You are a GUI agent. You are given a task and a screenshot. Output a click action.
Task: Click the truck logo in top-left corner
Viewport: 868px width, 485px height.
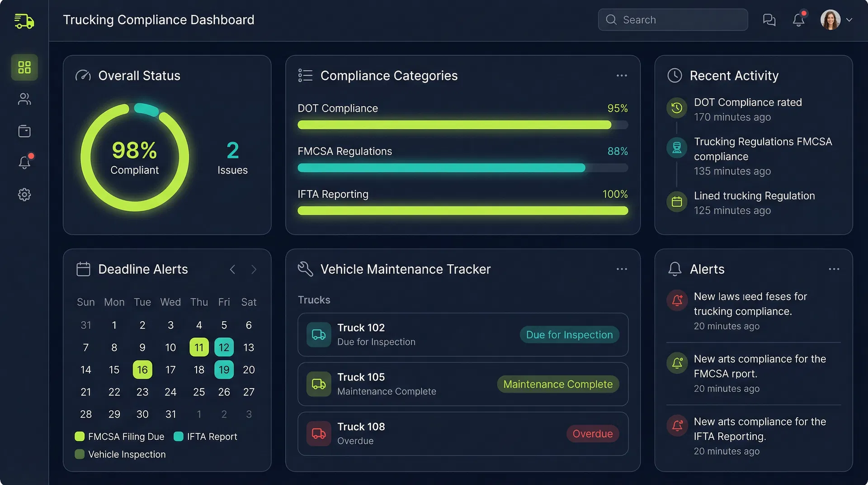point(24,21)
